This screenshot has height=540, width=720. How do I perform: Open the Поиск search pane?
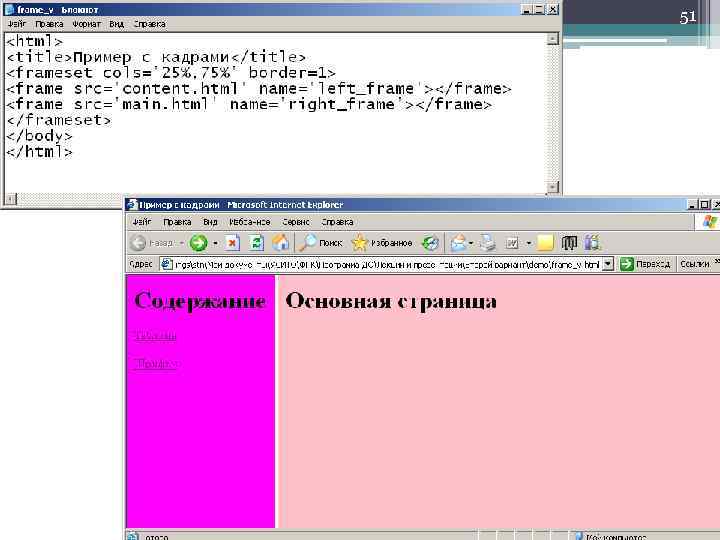321,242
